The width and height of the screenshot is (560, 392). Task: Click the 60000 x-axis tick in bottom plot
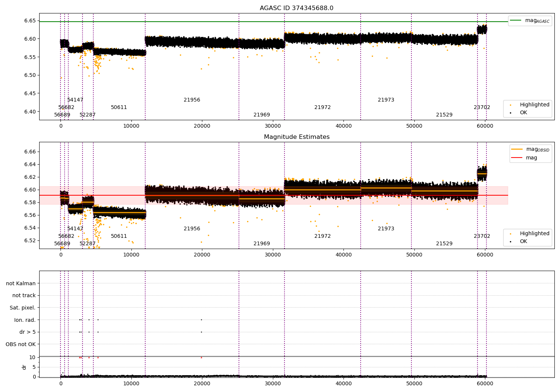[x=485, y=383]
